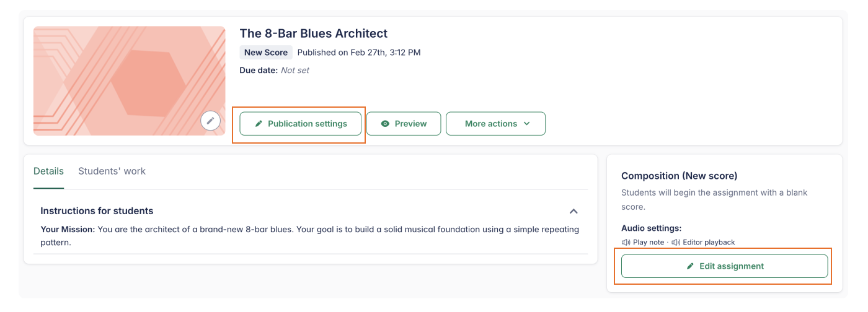Click the New Score badge

pos(266,53)
